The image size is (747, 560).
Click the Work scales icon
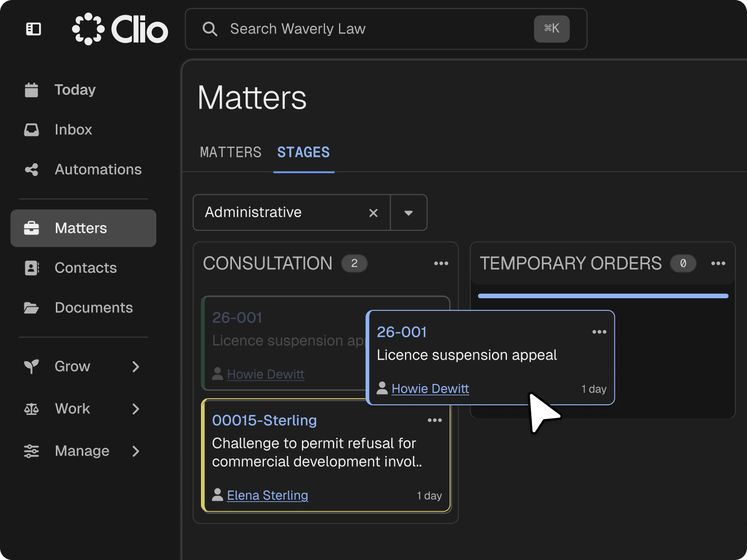pos(31,409)
